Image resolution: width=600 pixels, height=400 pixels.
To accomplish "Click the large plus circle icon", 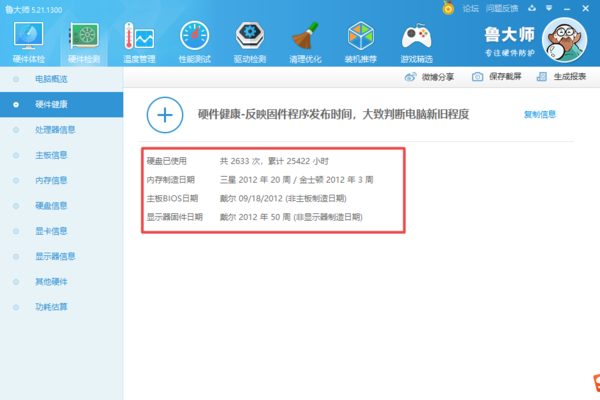I will tap(165, 115).
